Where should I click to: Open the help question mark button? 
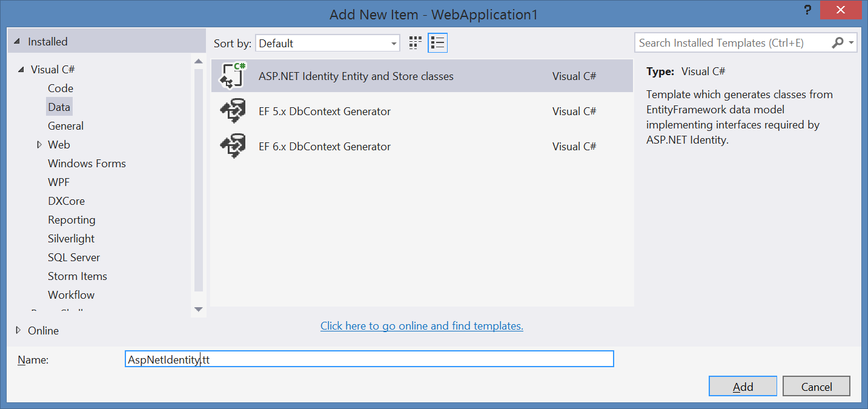tap(807, 10)
